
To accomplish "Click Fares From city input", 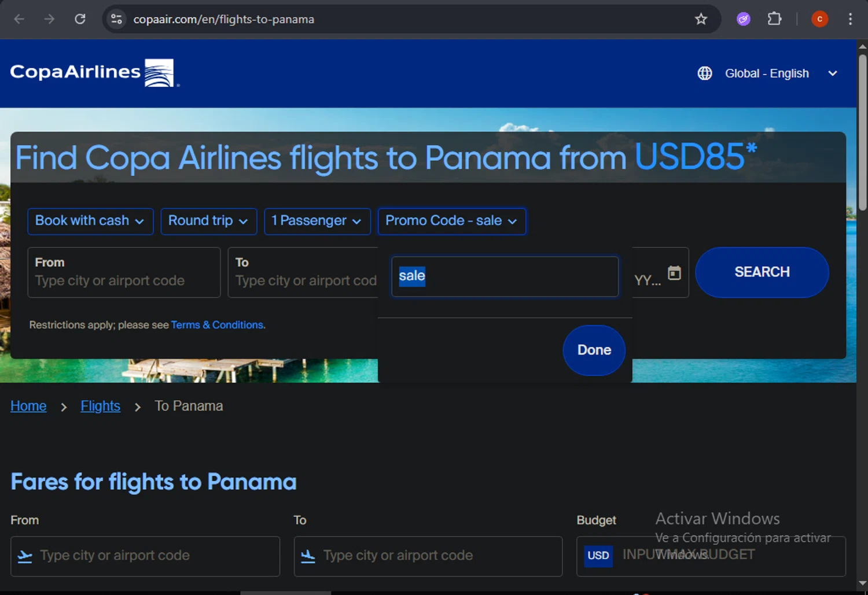I will click(x=145, y=556).
